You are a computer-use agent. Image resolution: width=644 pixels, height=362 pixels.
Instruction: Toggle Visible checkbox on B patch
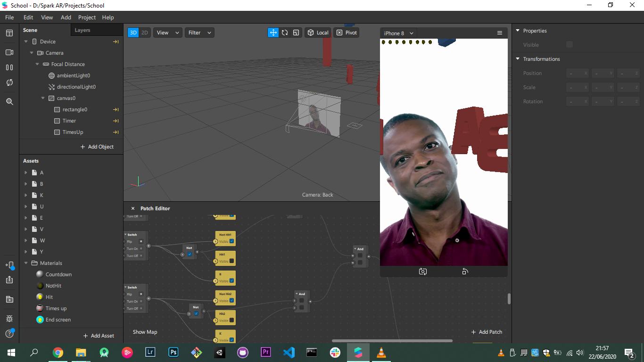(231, 281)
